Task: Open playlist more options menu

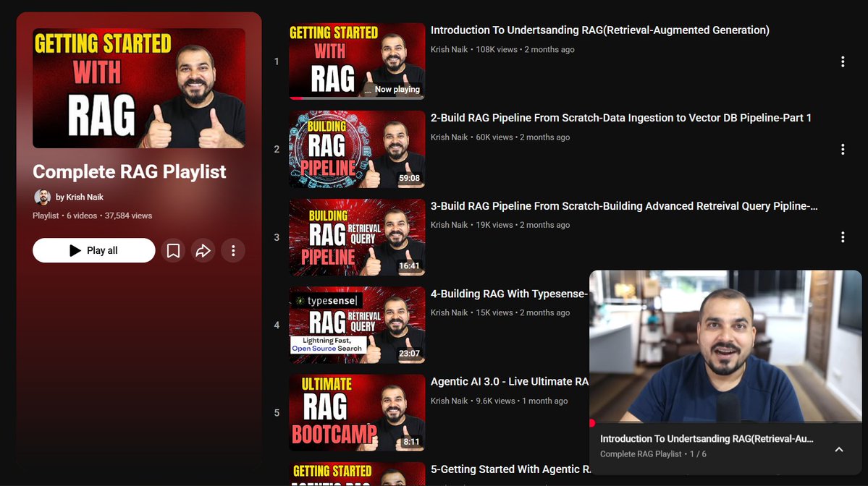Action: [233, 250]
